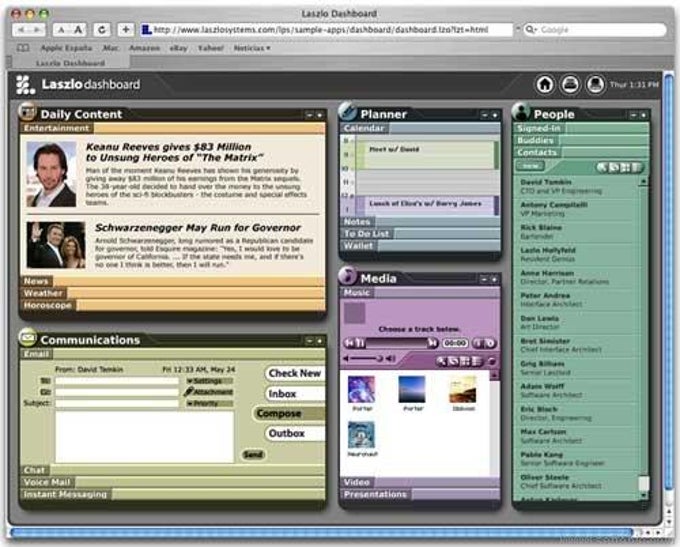Image resolution: width=680 pixels, height=547 pixels.
Task: Click the Laszlo logo icon
Action: (x=26, y=85)
